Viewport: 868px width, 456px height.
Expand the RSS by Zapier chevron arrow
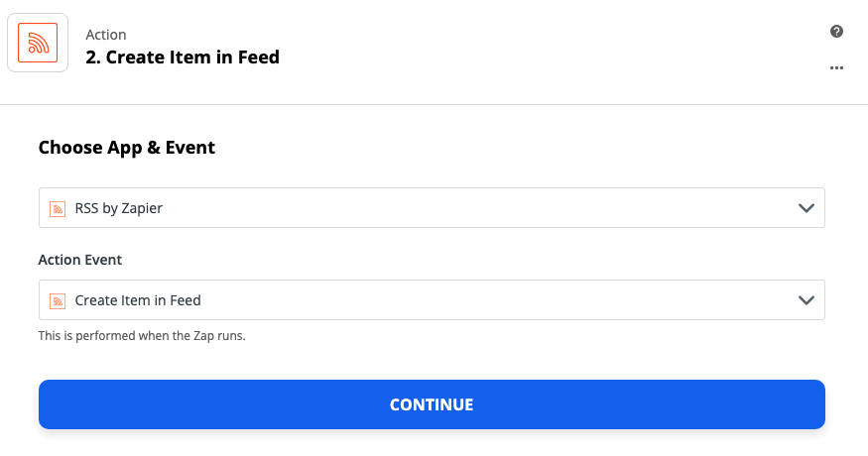806,208
